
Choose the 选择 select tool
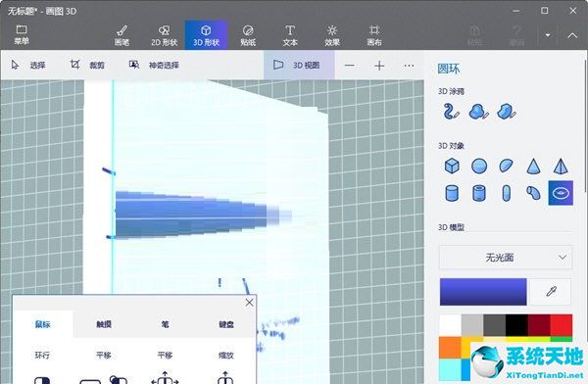[28, 66]
